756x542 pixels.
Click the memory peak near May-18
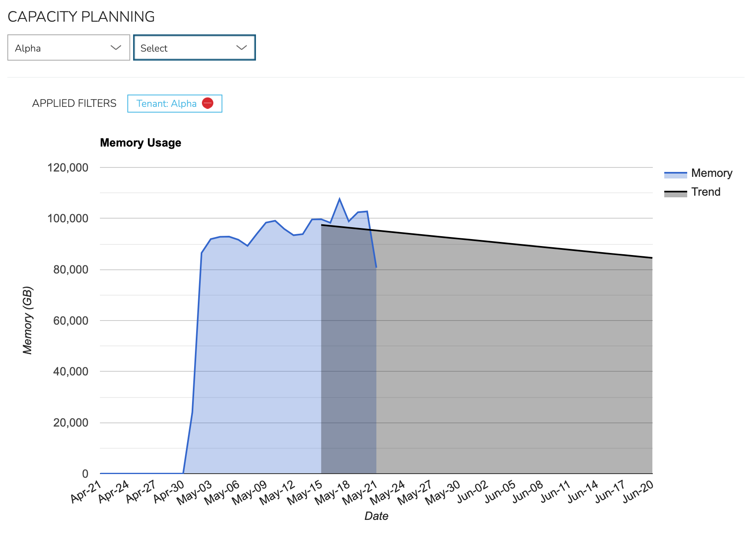click(x=340, y=199)
